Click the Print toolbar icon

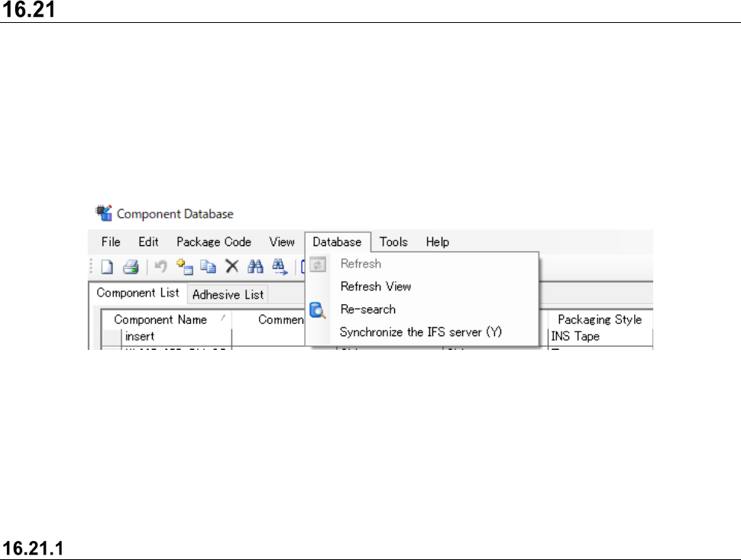[x=131, y=267]
